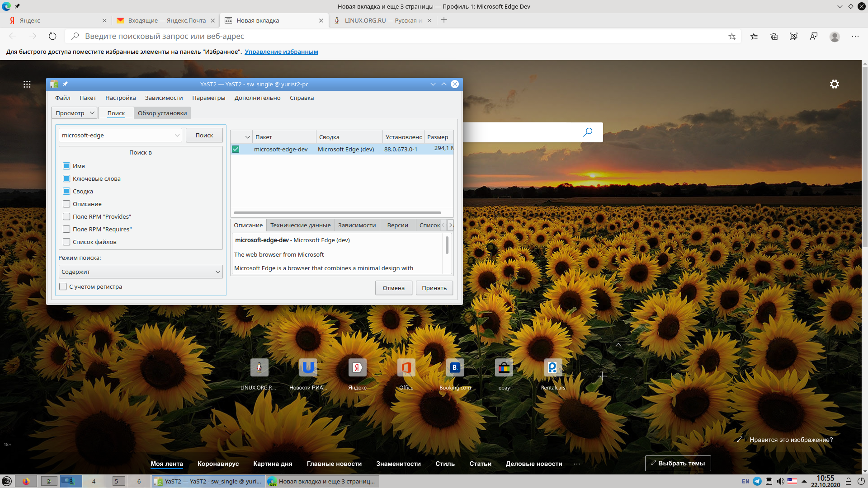Click the clipboard icon in system tray

(769, 481)
